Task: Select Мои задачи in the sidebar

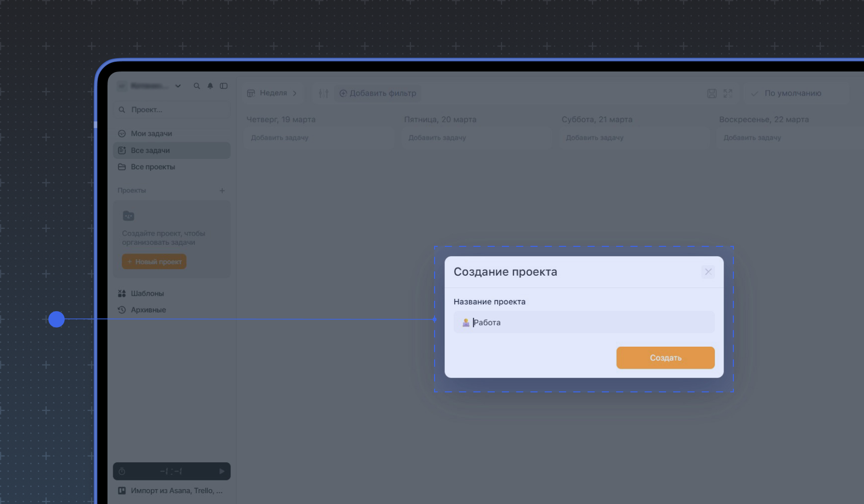Action: [151, 134]
